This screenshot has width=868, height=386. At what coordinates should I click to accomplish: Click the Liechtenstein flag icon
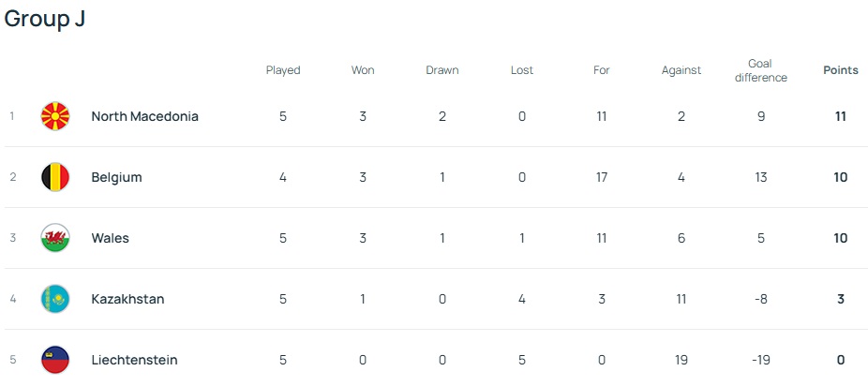click(x=55, y=360)
